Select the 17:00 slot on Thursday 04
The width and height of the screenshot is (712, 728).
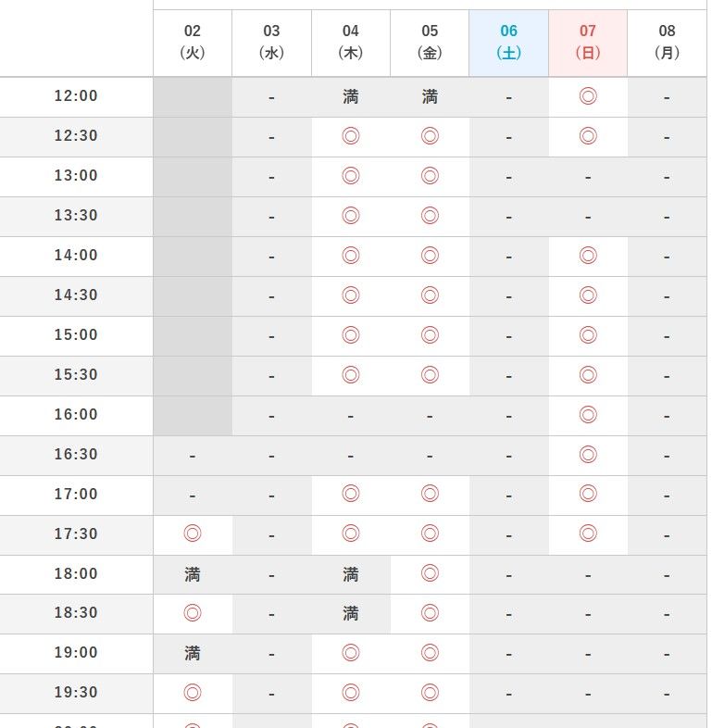click(350, 494)
